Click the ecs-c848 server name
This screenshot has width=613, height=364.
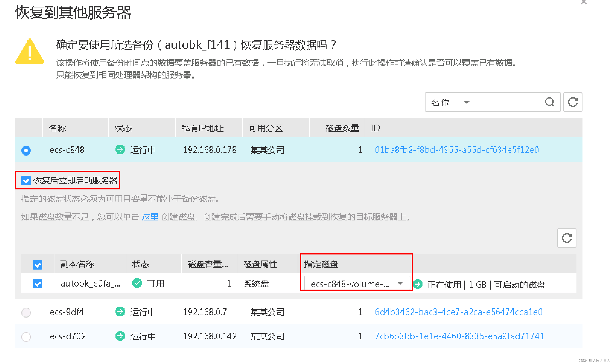click(x=67, y=150)
